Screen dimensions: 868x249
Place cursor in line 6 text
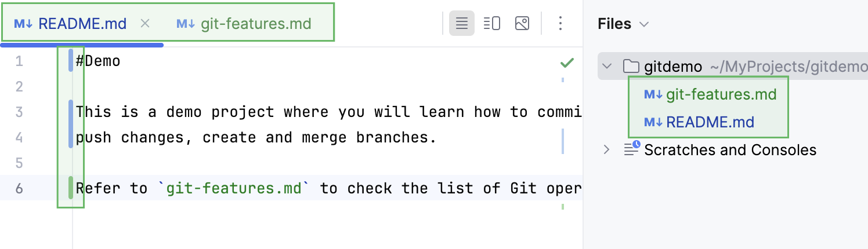[348, 188]
